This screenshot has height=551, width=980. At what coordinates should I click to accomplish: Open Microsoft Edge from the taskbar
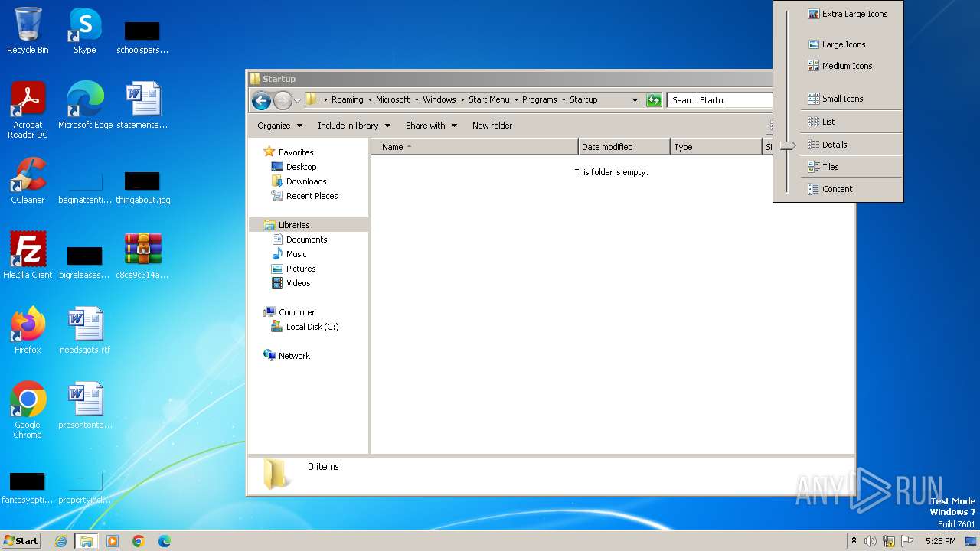(x=165, y=541)
